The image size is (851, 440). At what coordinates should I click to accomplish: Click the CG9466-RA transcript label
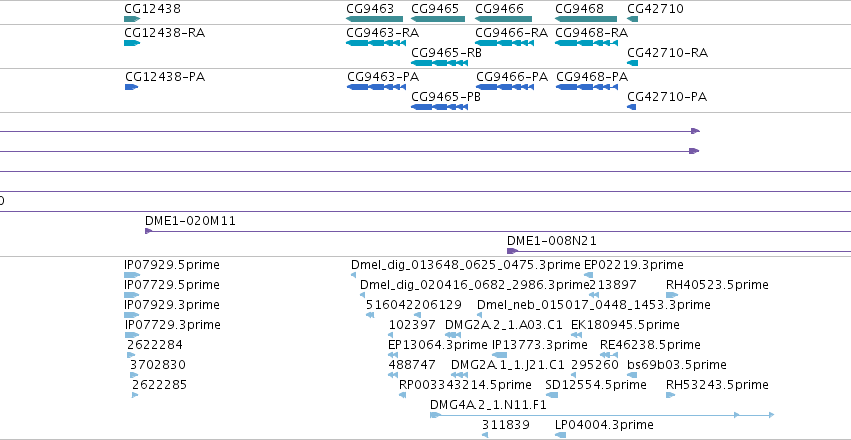[x=511, y=33]
